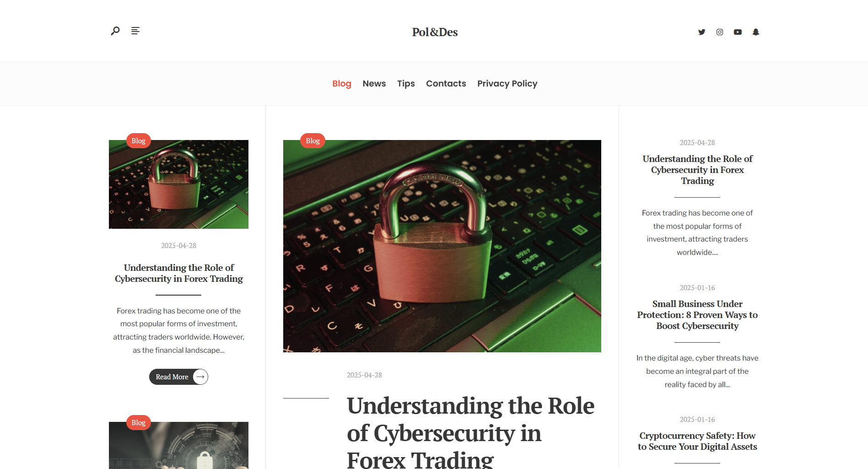Open the Tips menu item
The image size is (868, 469).
pos(406,84)
